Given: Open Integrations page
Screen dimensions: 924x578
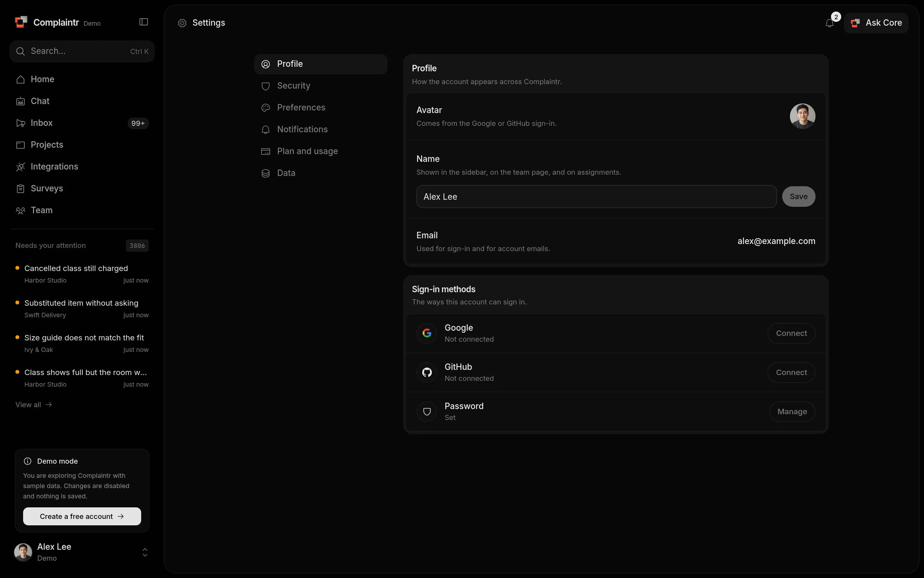Looking at the screenshot, I should click(82, 166).
